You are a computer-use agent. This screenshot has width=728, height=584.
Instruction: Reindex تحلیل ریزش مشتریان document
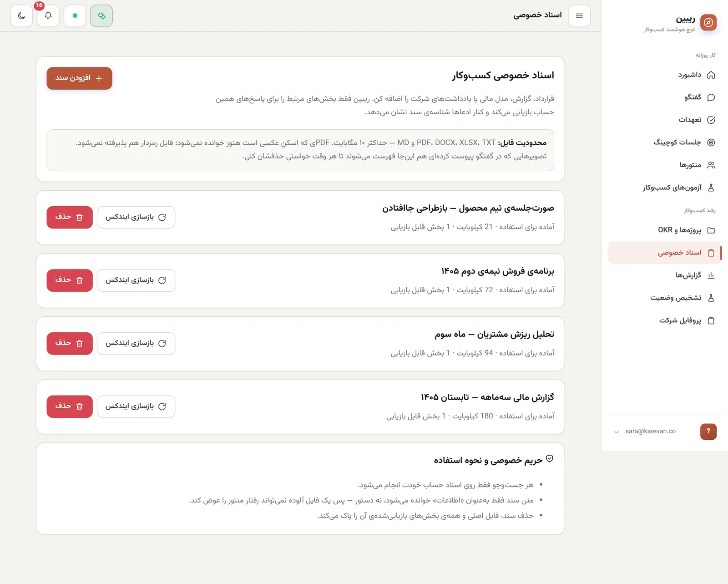(136, 343)
